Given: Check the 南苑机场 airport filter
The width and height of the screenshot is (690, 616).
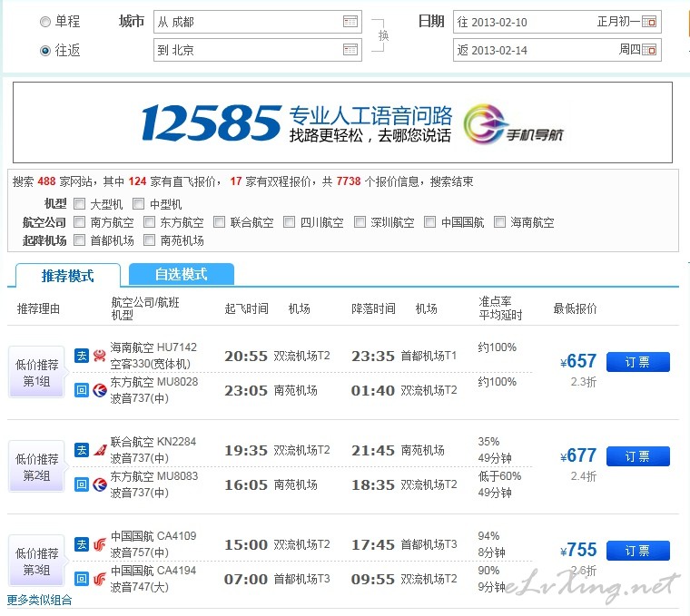Looking at the screenshot, I should (150, 240).
